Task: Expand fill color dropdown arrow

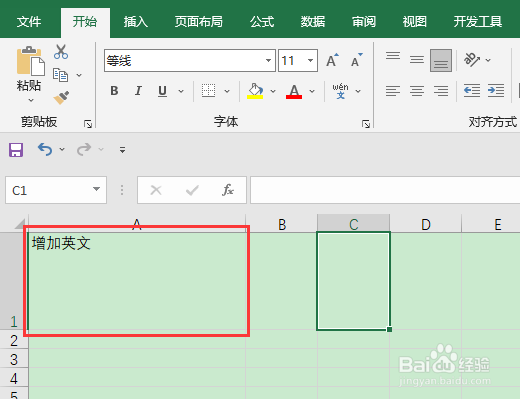Action: [x=273, y=91]
